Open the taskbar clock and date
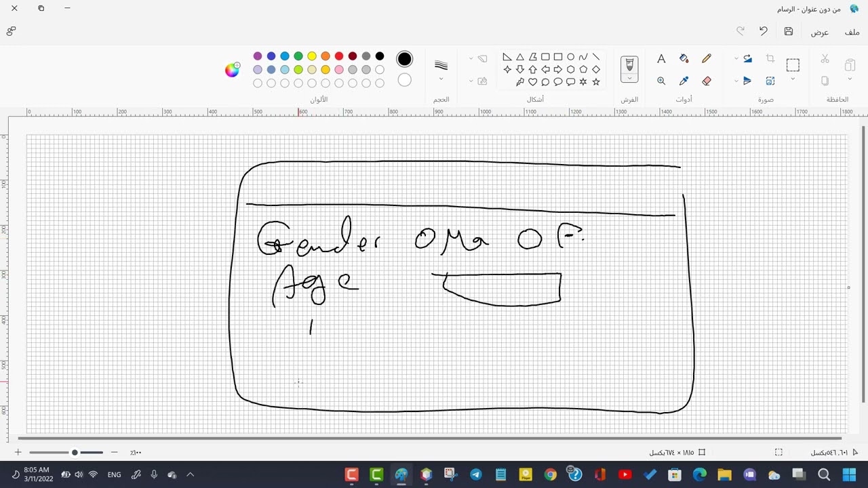 coord(36,474)
